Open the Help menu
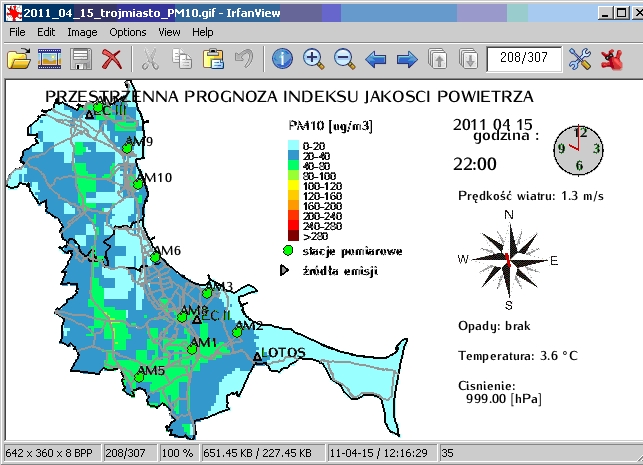643x465 pixels. 203,32
